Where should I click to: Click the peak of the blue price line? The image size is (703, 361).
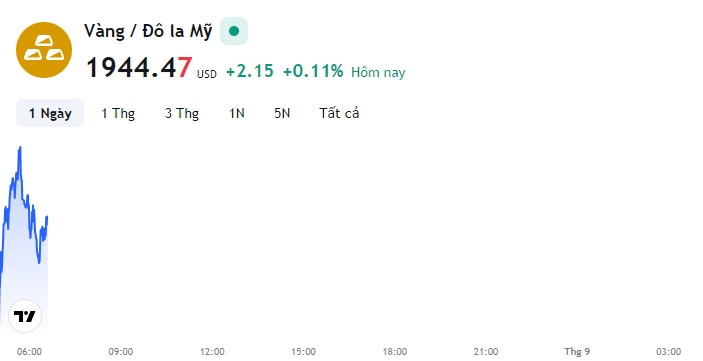click(20, 147)
